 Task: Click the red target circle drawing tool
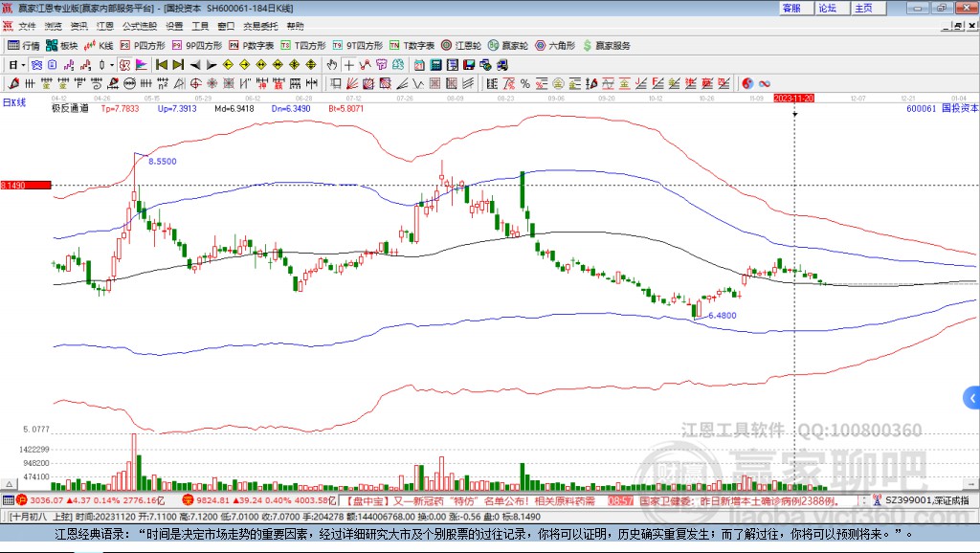195,84
